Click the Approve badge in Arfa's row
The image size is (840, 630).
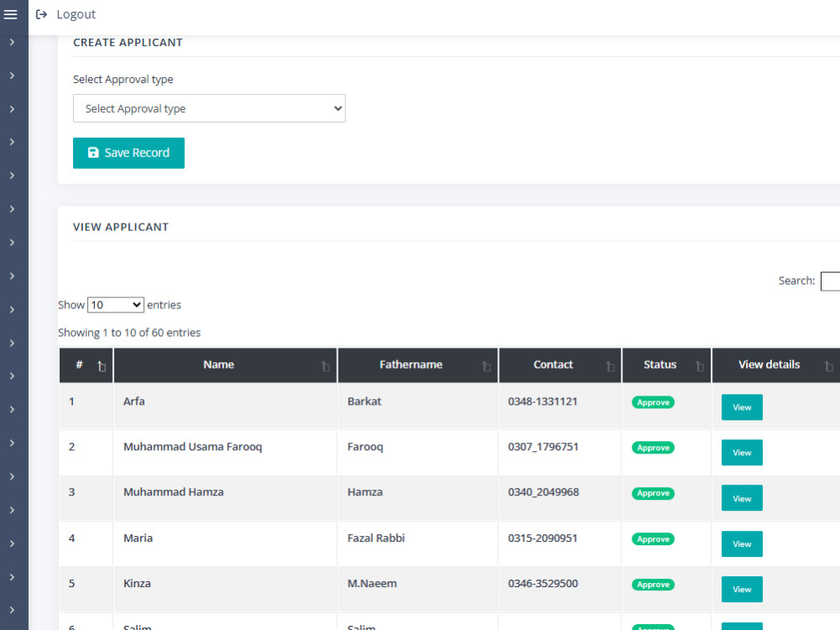(x=653, y=402)
